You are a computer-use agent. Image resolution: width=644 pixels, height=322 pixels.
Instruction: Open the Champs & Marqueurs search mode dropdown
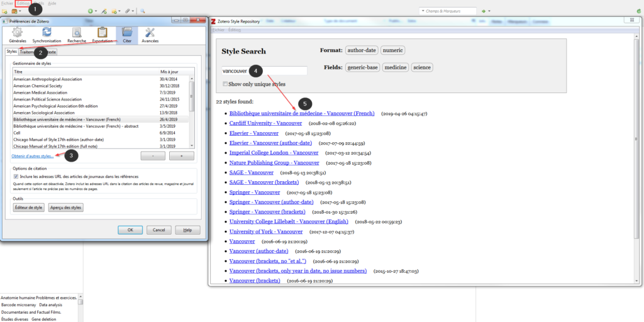pyautogui.click(x=423, y=11)
